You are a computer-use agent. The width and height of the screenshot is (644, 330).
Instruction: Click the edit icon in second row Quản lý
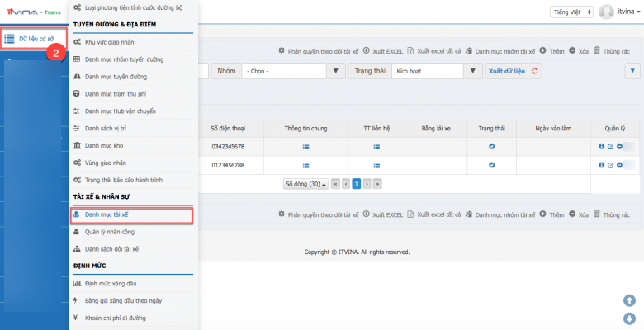click(x=610, y=165)
